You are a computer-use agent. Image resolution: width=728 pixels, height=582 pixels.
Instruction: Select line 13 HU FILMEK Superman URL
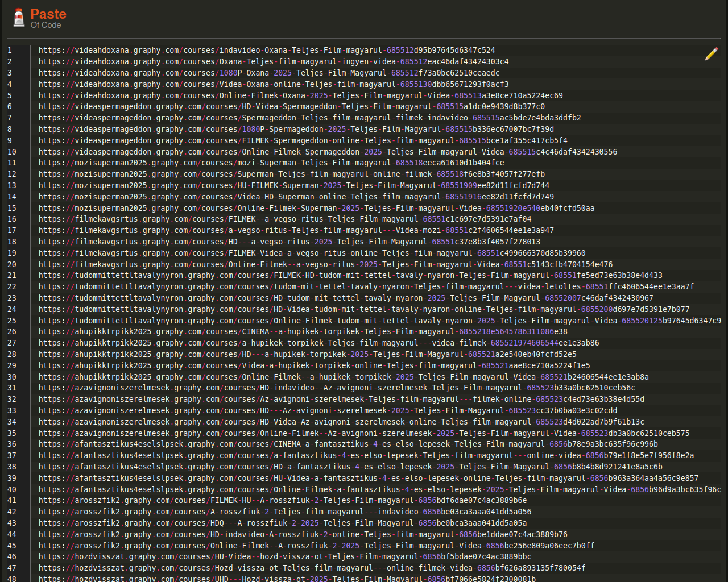click(294, 185)
